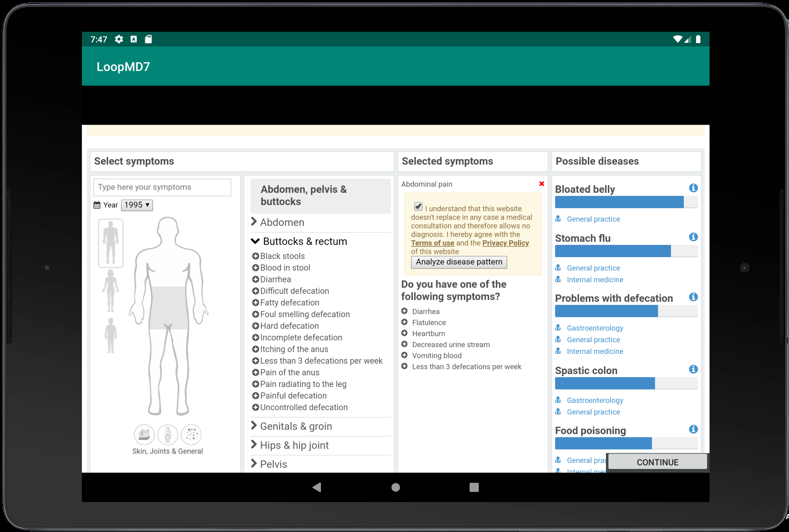Remove Abdominal pain with the red X
Viewport: 789px width, 532px height.
[541, 184]
